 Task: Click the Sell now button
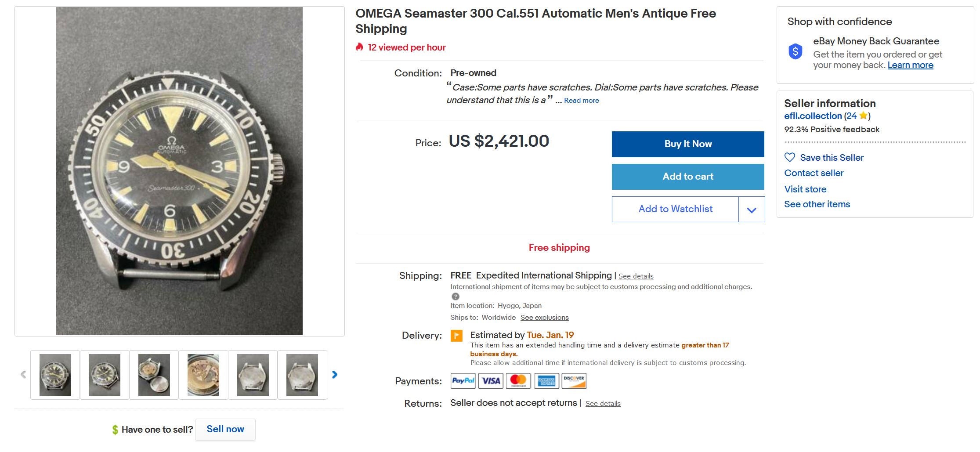coord(225,429)
